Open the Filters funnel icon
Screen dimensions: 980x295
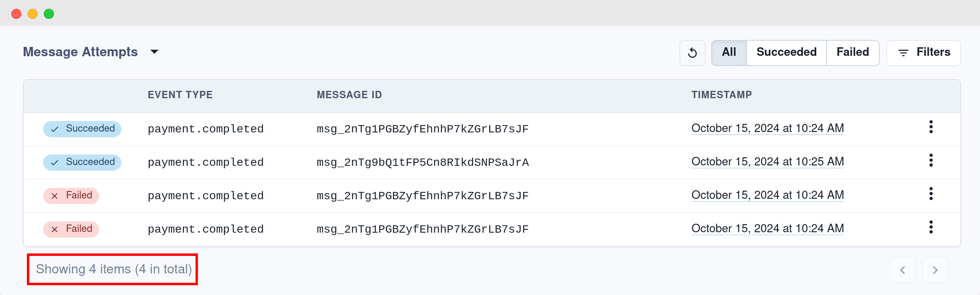pos(903,53)
